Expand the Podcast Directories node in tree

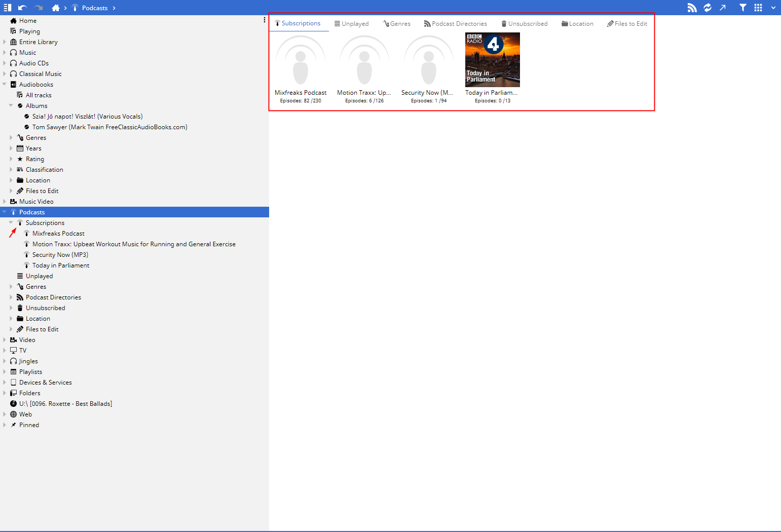[11, 297]
